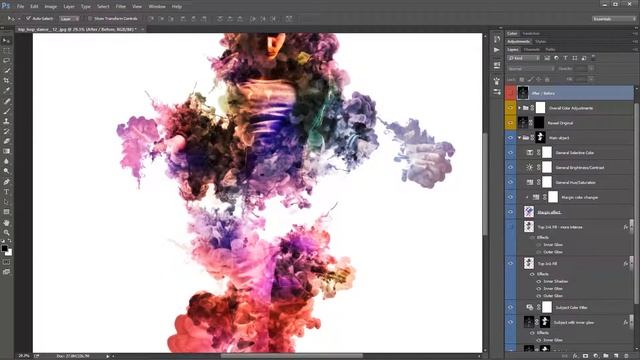Show the After / Before layer
The height and width of the screenshot is (360, 640).
pyautogui.click(x=510, y=93)
